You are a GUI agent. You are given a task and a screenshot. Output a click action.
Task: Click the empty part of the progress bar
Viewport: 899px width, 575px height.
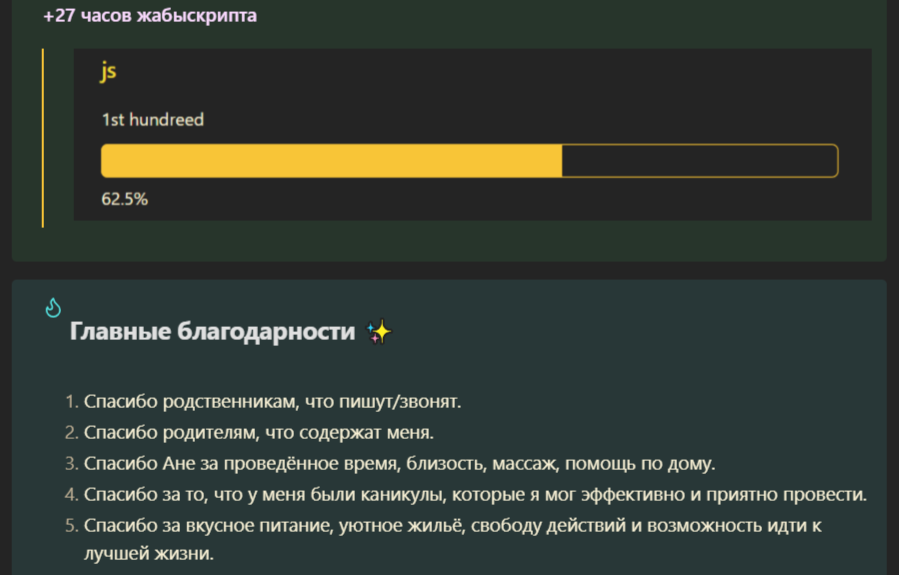(699, 161)
